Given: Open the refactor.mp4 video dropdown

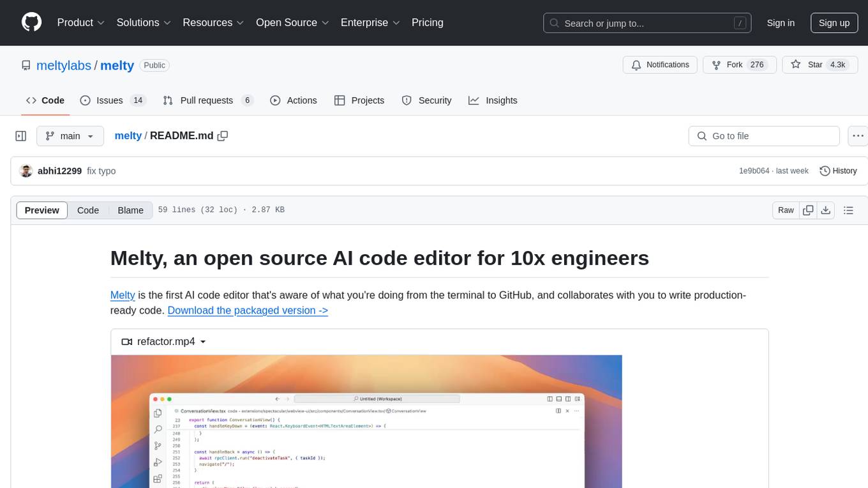Looking at the screenshot, I should tap(164, 342).
